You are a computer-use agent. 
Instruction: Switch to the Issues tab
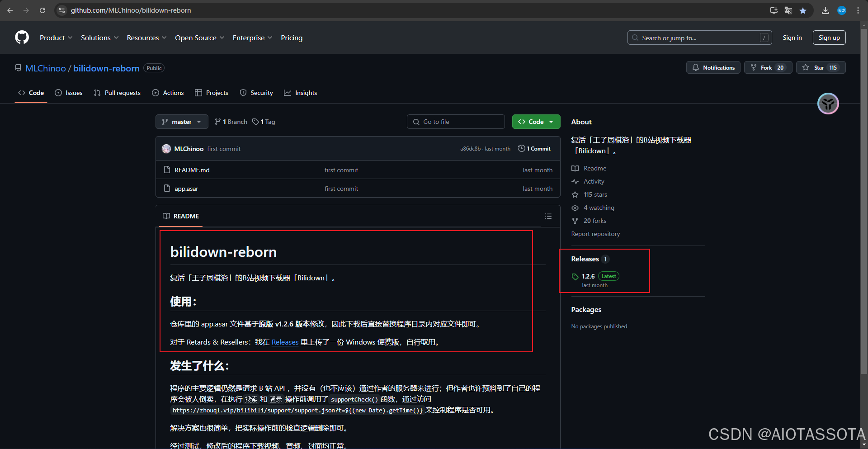tap(69, 93)
